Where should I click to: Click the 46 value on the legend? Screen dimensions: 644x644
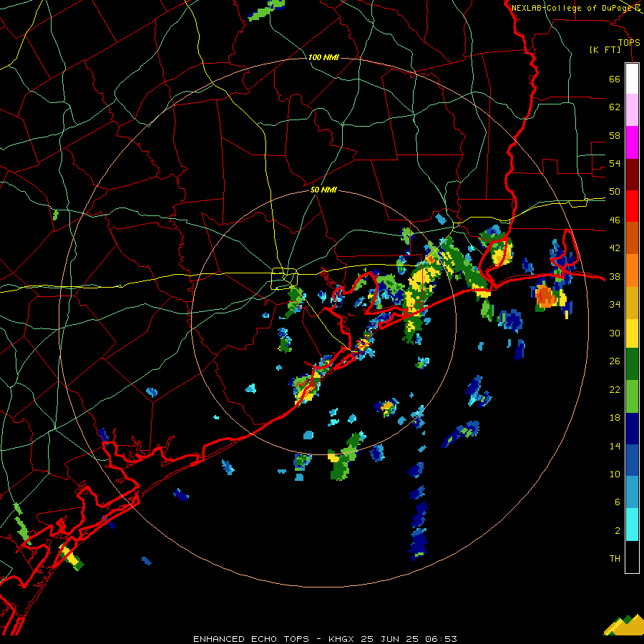pos(615,220)
